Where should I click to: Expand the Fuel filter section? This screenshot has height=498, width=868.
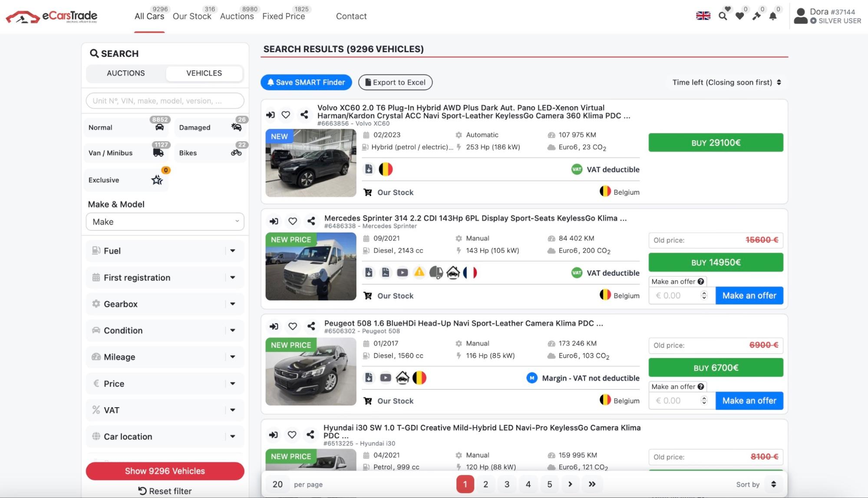[165, 251]
